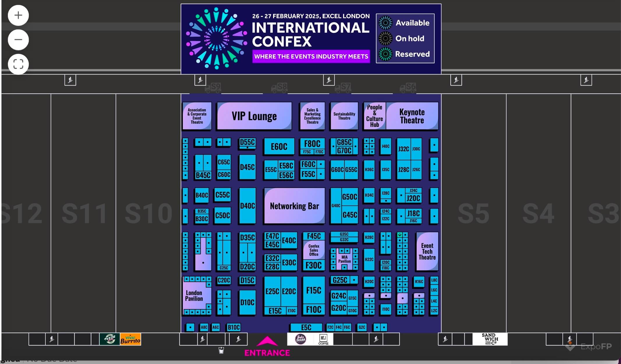Select booth E60C
The image size is (621, 364).
pos(279,146)
